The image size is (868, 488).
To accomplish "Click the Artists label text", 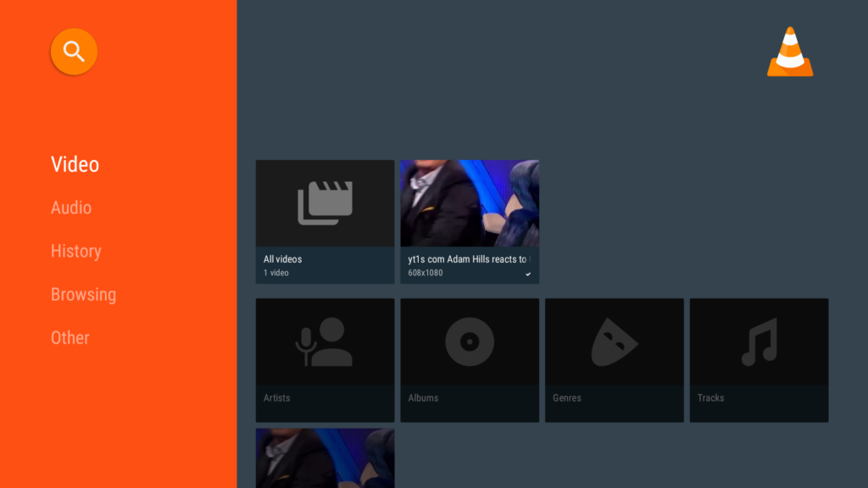I will (x=276, y=398).
